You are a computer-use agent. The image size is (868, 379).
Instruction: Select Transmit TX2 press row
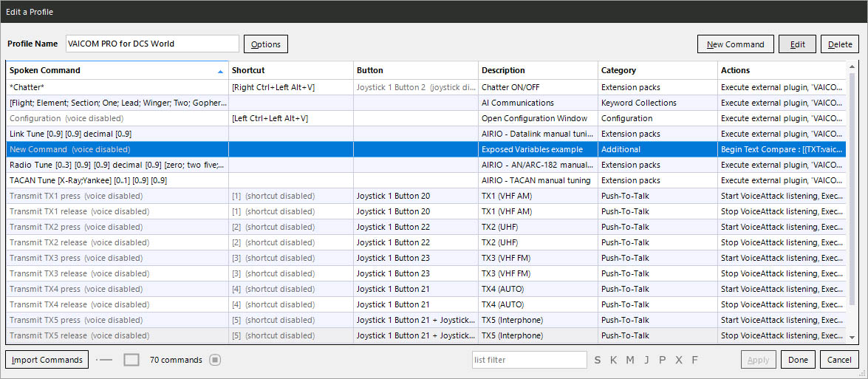point(426,227)
